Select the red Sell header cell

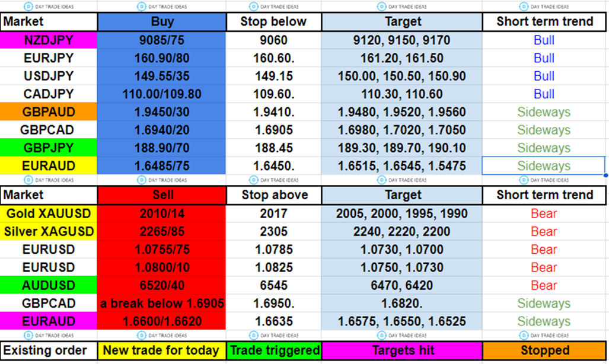(162, 195)
